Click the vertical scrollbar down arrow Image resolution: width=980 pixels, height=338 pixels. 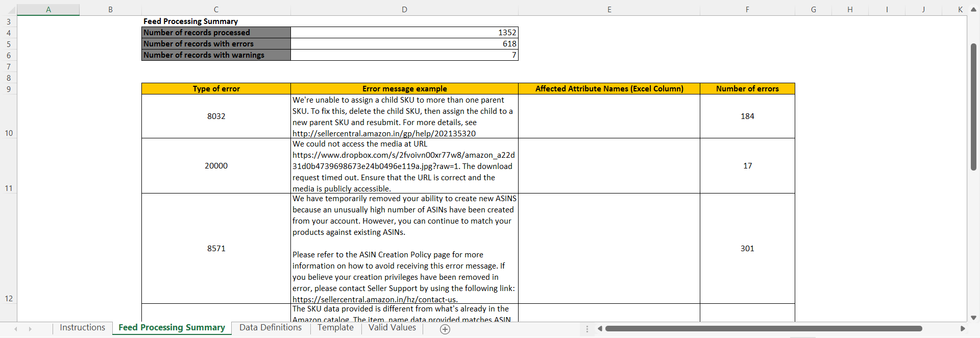973,318
